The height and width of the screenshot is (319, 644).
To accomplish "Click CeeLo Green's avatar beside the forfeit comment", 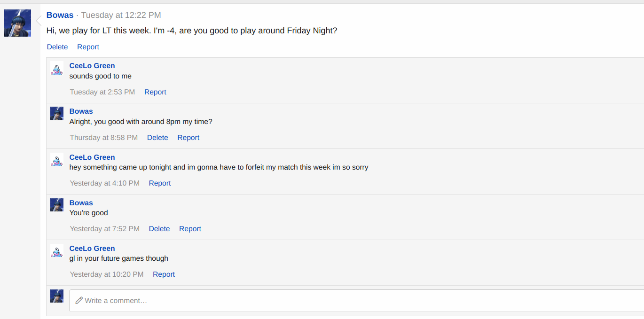I will pos(57,159).
